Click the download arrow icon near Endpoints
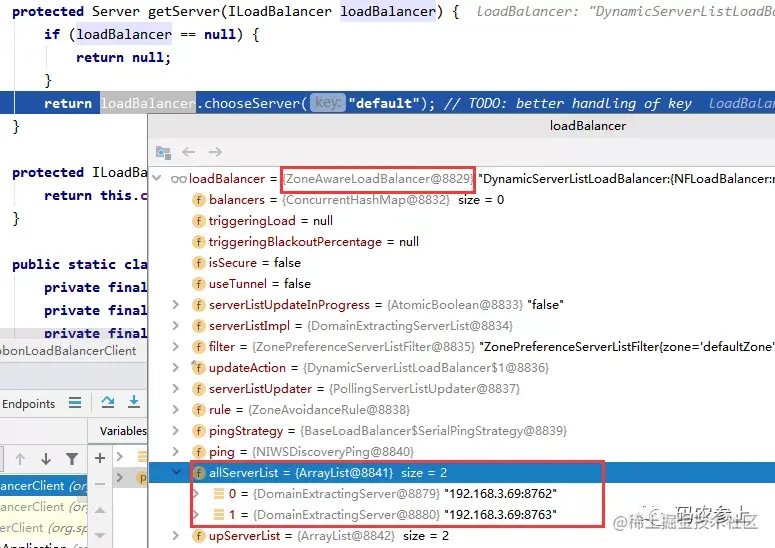775x548 pixels. pos(133,402)
